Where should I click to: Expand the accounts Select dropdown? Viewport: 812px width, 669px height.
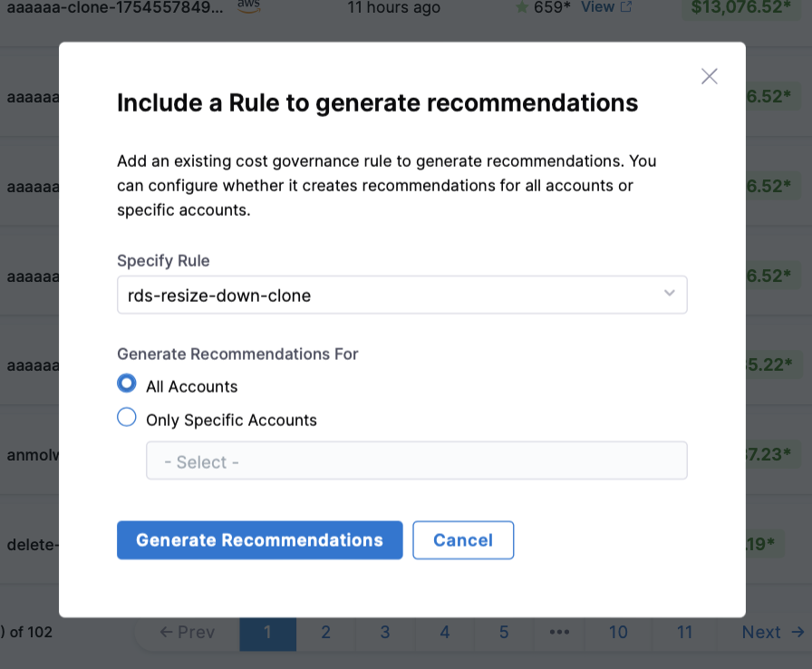pyautogui.click(x=416, y=461)
